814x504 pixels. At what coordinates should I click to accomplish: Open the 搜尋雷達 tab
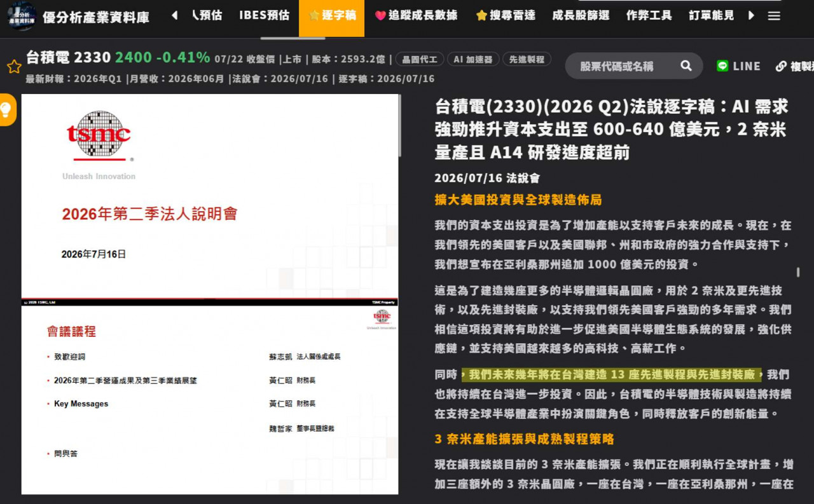tap(506, 15)
